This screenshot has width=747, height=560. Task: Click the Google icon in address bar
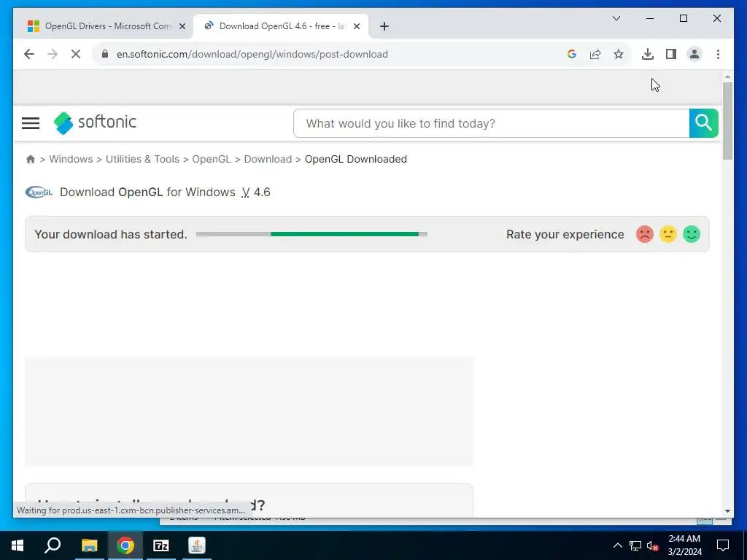click(x=572, y=54)
